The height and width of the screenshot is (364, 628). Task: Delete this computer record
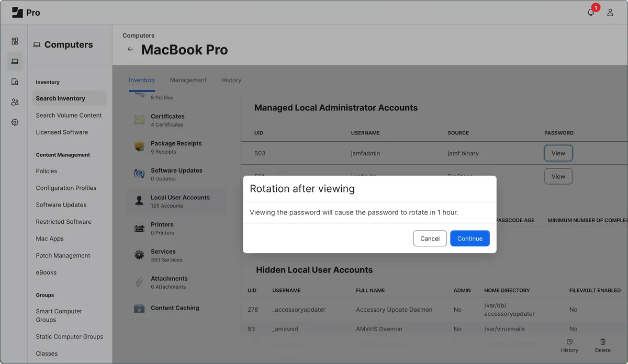tap(602, 345)
